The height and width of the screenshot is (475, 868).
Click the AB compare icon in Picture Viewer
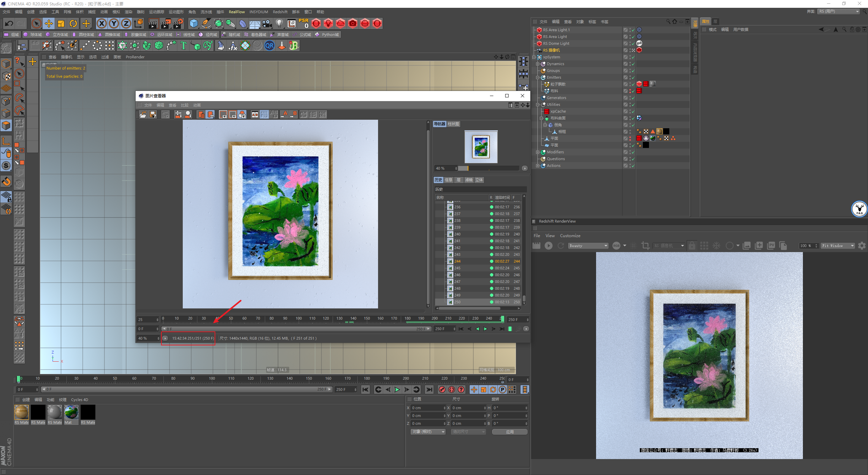tap(255, 115)
